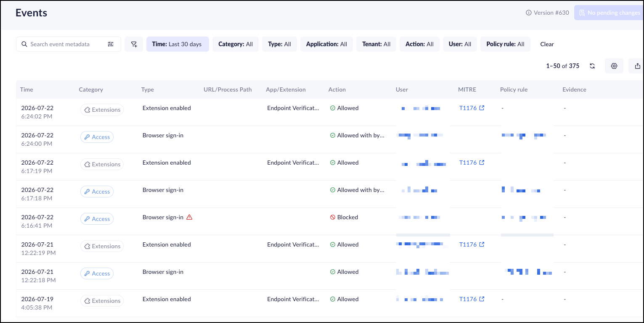The image size is (644, 323).
Task: Click red warning triangle on Browser sign-in
Action: point(189,217)
